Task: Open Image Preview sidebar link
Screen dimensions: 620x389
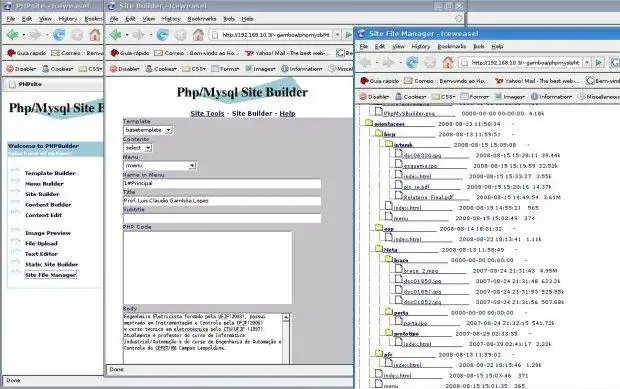Action: [47, 233]
